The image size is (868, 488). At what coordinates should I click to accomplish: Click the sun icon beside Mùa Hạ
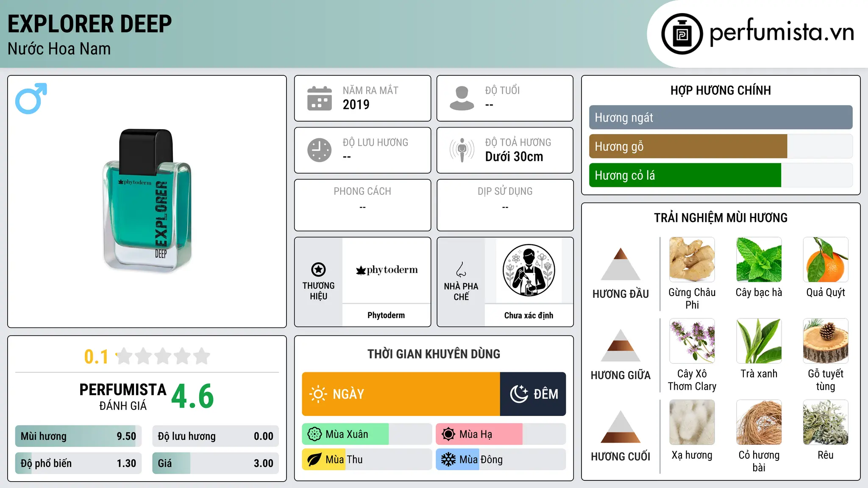pyautogui.click(x=448, y=434)
